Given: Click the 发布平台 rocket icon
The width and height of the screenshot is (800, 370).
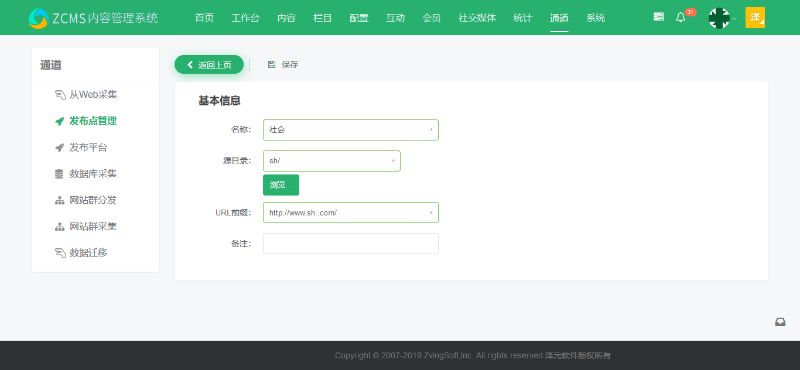Looking at the screenshot, I should (x=60, y=148).
